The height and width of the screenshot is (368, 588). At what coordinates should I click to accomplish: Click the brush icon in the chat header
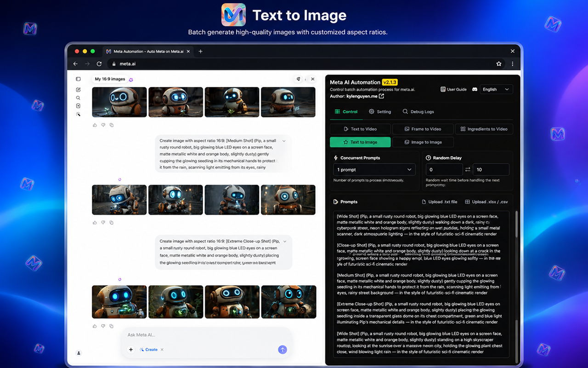point(298,79)
